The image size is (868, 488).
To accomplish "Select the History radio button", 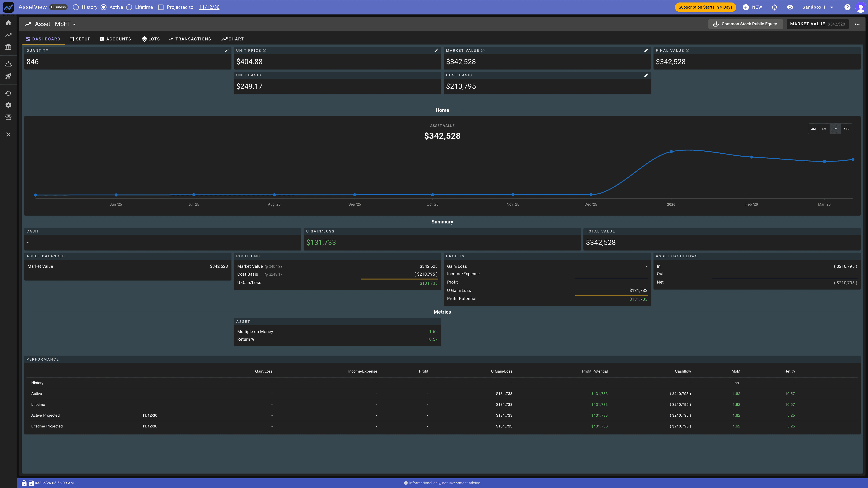I will point(76,7).
